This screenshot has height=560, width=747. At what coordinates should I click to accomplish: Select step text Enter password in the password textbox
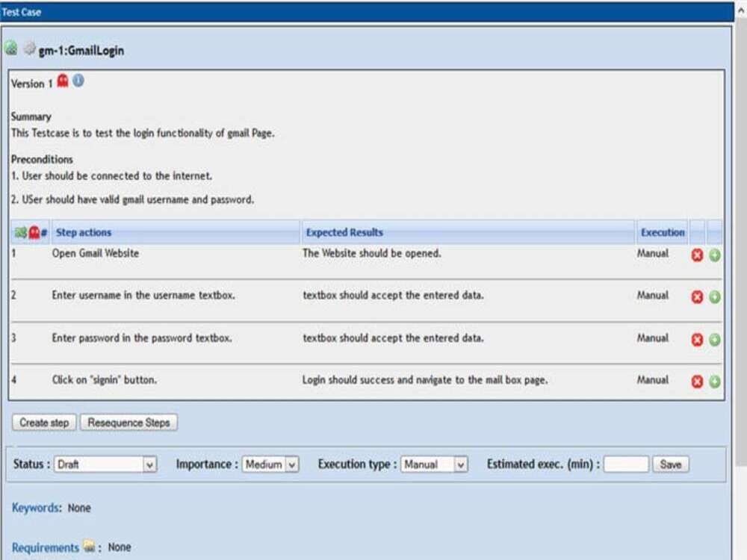point(142,338)
